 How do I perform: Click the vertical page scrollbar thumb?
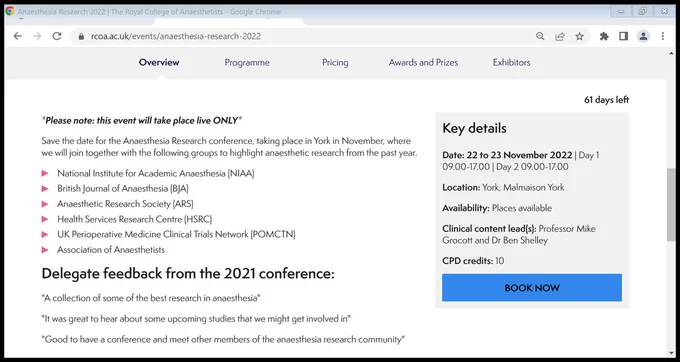pos(671,204)
